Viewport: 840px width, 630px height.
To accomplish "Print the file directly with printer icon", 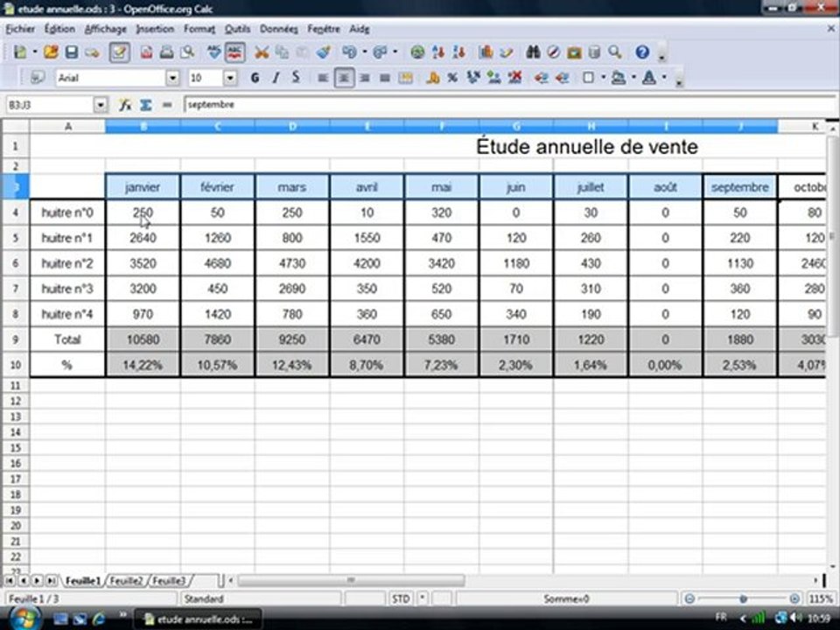I will tap(166, 52).
